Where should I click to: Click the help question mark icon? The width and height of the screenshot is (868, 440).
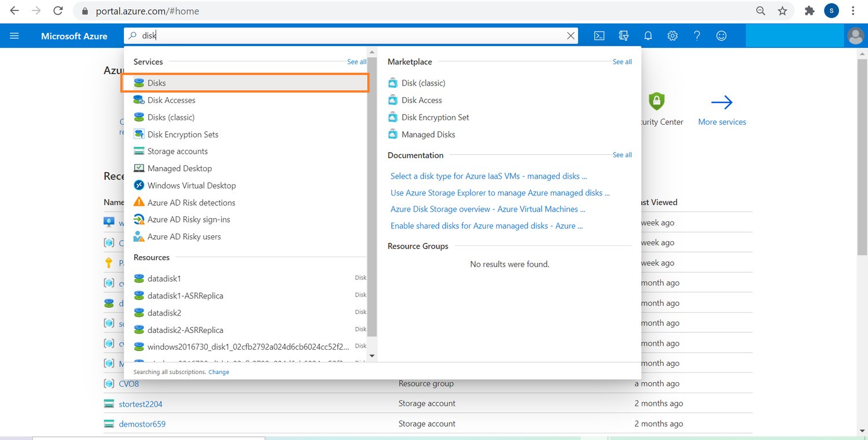(x=697, y=36)
